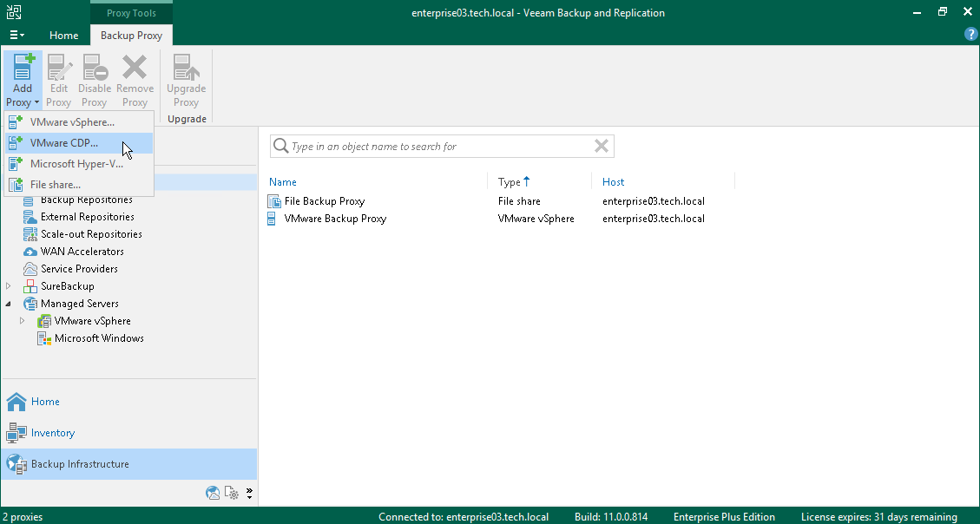Viewport: 980px width, 524px height.
Task: Click the Remove Proxy ribbon icon
Action: point(135,68)
